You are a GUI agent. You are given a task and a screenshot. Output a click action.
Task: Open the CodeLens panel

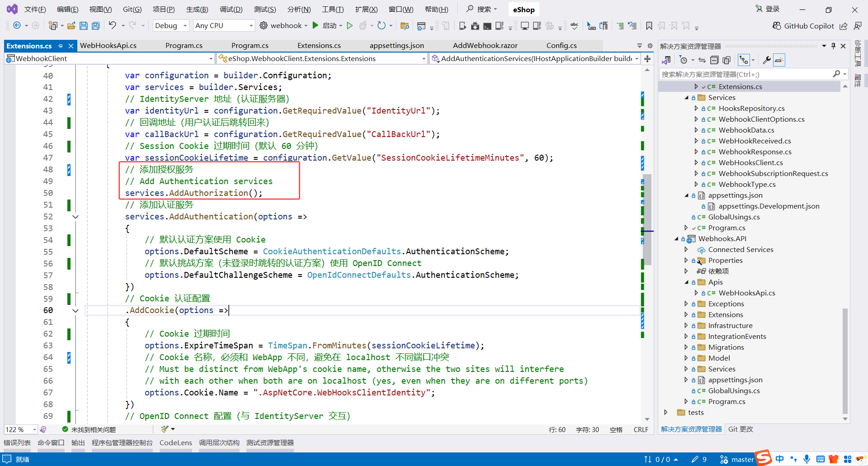click(x=175, y=443)
